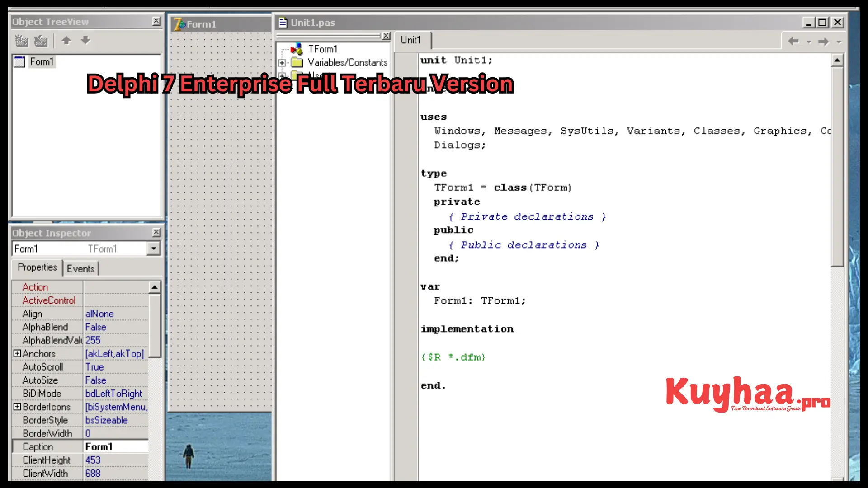Click the TForm1 node in Object TreeView
This screenshot has height=488, width=868.
tap(322, 49)
